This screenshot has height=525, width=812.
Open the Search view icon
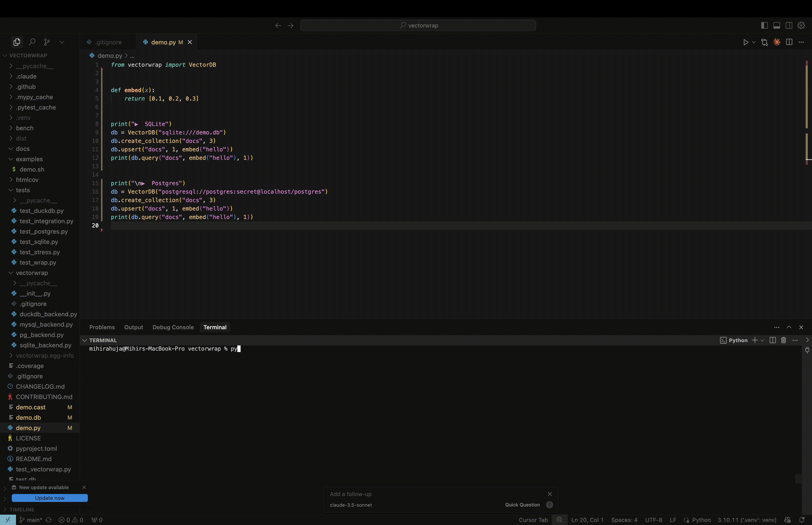click(x=32, y=42)
